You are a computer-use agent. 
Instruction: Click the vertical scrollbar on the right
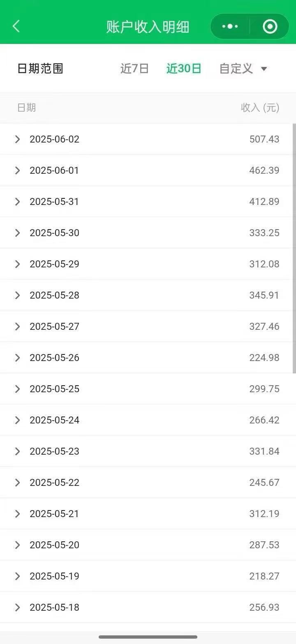[294, 246]
